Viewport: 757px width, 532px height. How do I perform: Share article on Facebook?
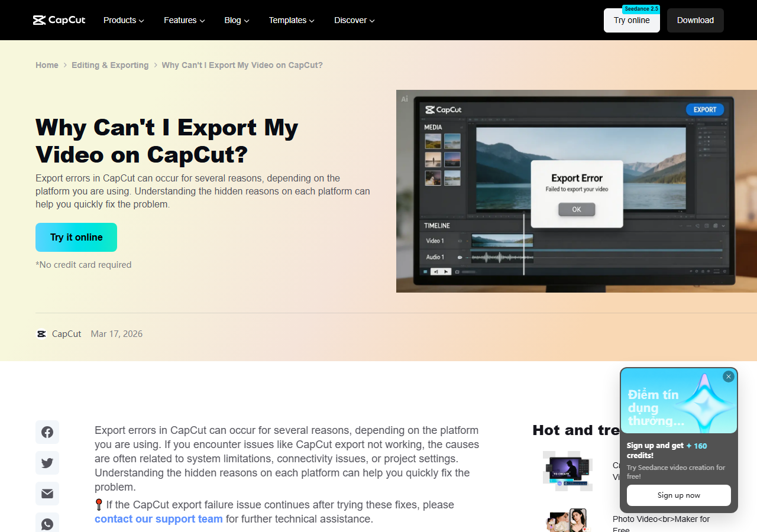(47, 432)
